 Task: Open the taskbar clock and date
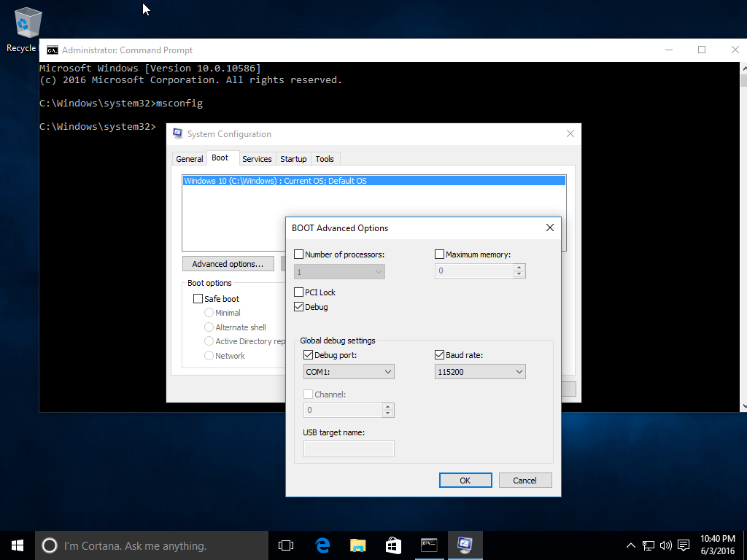coord(718,545)
